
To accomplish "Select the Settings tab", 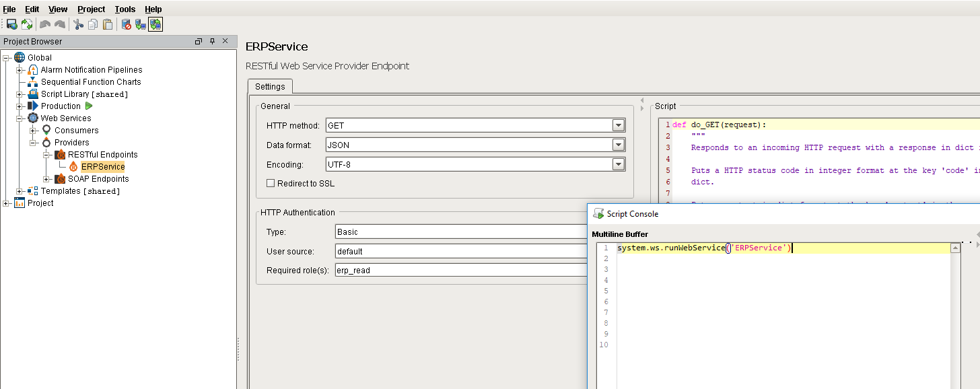I will coord(269,87).
